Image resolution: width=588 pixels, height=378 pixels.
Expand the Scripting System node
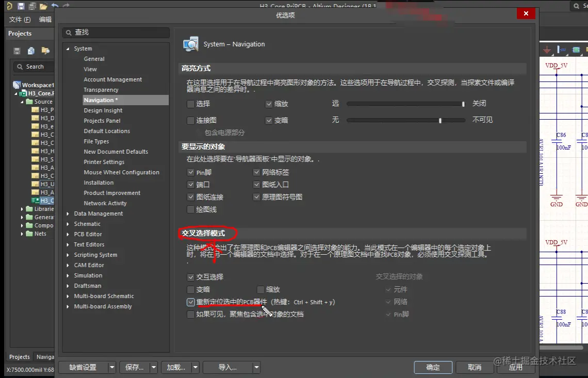coord(68,255)
